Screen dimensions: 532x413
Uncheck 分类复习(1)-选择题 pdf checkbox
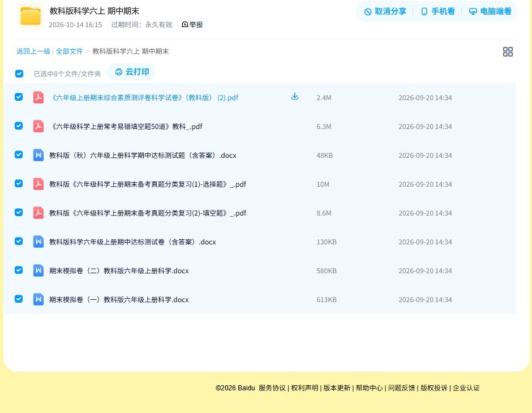[19, 183]
